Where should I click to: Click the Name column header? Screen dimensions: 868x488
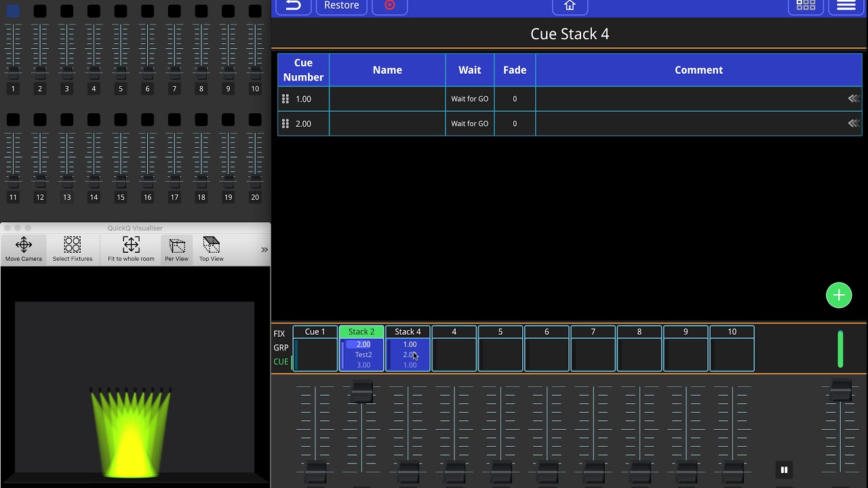387,70
